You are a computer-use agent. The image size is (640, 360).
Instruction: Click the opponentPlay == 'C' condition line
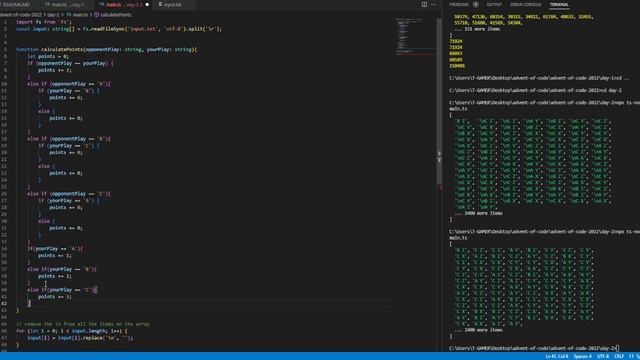(x=69, y=194)
